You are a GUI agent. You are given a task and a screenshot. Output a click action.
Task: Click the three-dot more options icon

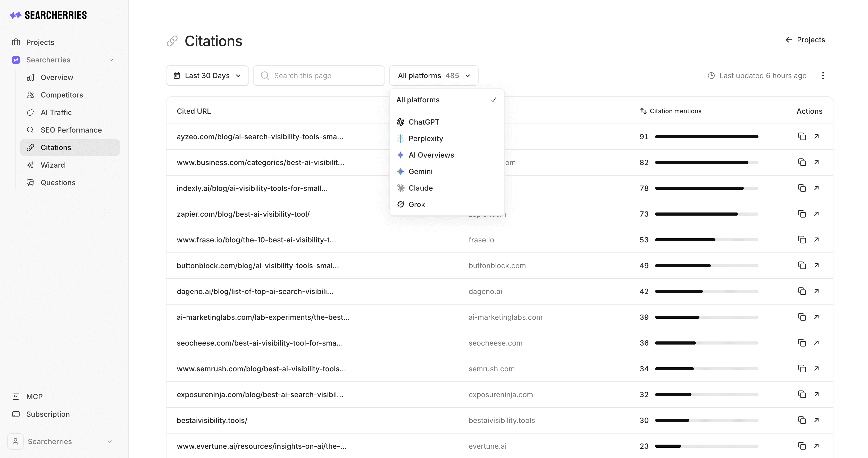click(x=823, y=76)
